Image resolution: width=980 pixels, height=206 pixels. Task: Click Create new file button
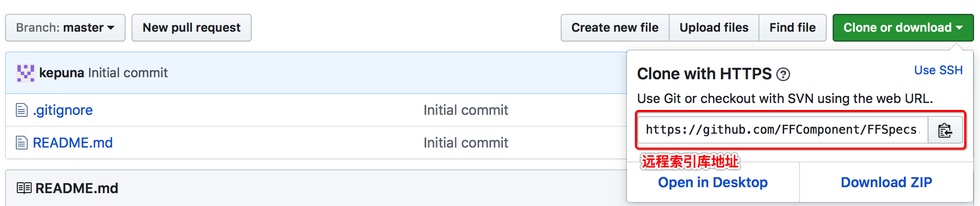pyautogui.click(x=615, y=28)
